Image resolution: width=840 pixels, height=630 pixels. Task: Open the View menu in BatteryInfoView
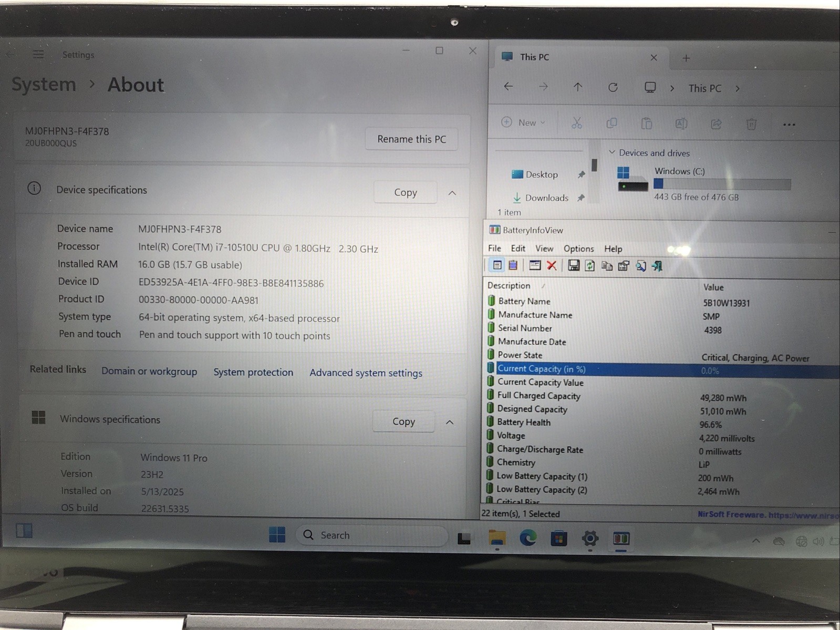point(544,248)
